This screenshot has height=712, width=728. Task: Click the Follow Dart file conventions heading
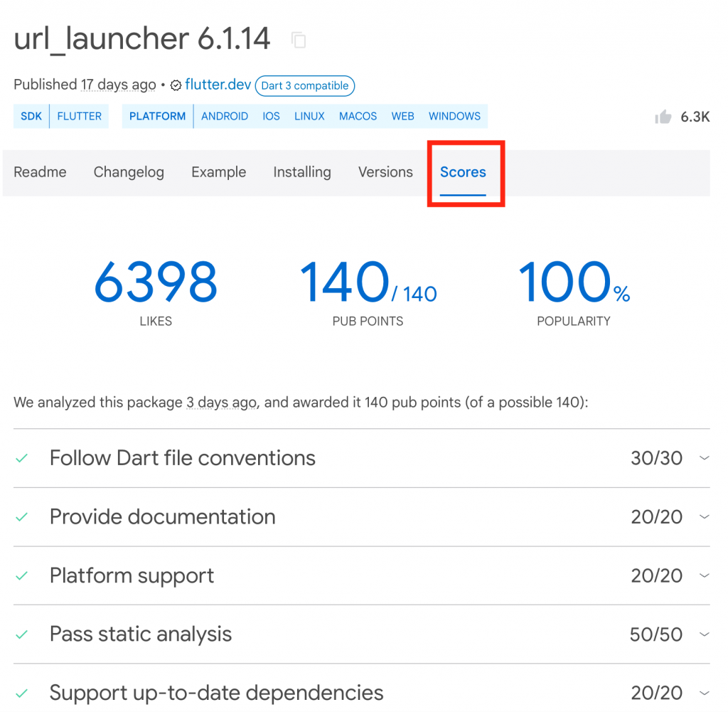pyautogui.click(x=183, y=458)
